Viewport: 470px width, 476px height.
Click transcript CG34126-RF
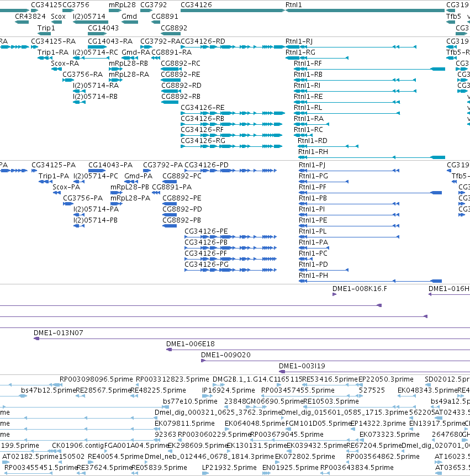click(x=202, y=130)
